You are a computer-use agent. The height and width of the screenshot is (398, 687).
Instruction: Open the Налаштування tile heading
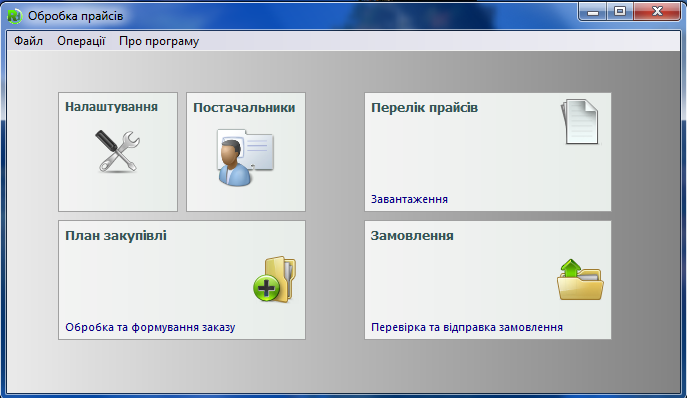click(x=111, y=107)
